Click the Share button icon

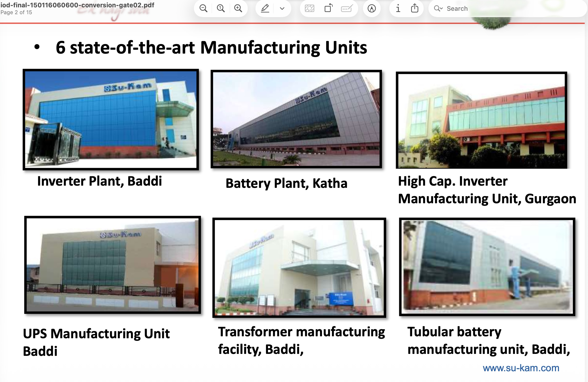pyautogui.click(x=415, y=8)
